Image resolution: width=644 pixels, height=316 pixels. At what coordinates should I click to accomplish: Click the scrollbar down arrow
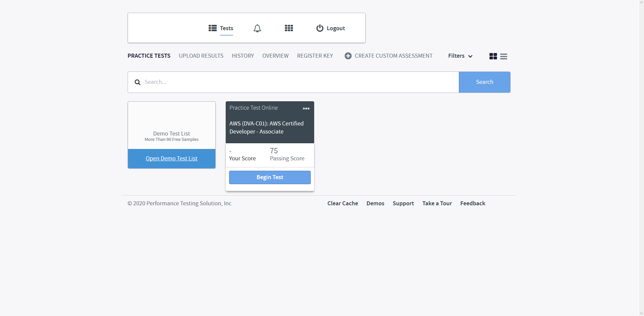click(x=642, y=313)
